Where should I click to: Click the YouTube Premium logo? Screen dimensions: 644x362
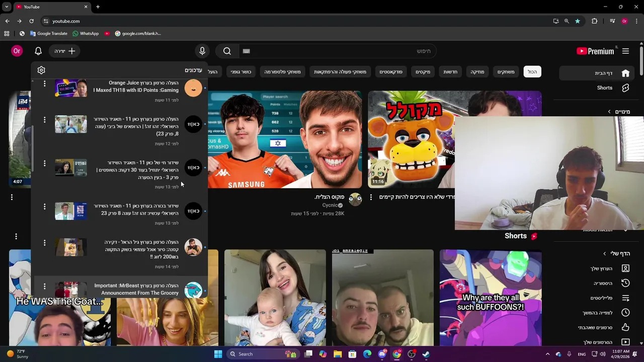596,51
